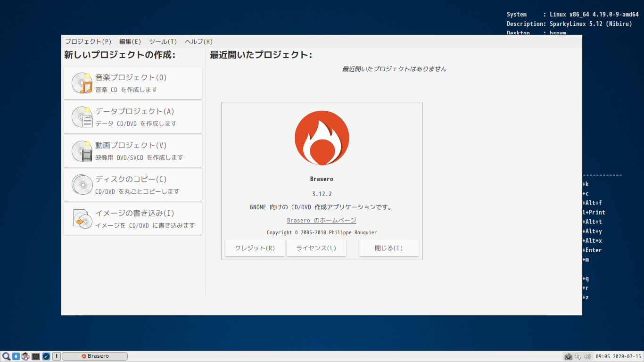
Task: Click the ライセンス(L) license button
Action: point(316,248)
